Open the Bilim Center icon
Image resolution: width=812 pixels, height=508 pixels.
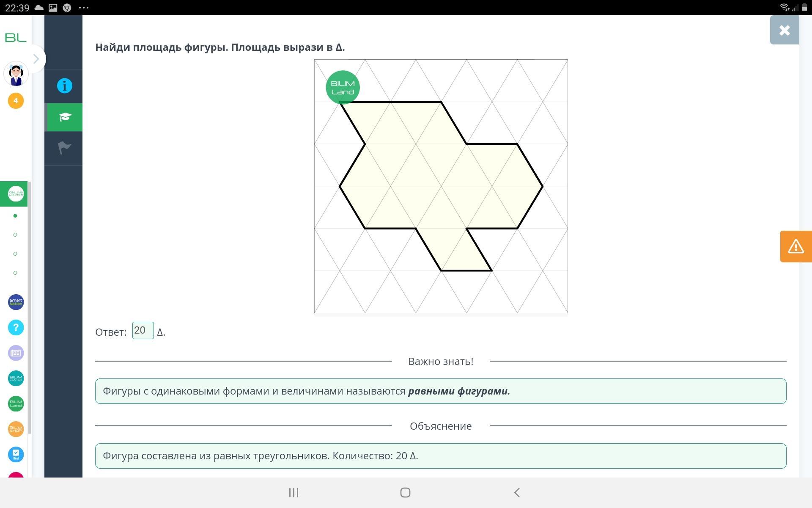click(x=16, y=378)
